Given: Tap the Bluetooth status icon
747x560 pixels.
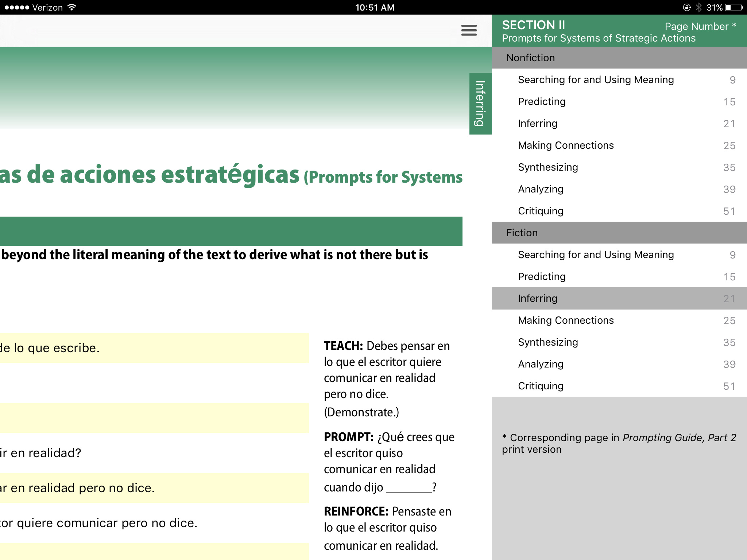Looking at the screenshot, I should 698,7.
